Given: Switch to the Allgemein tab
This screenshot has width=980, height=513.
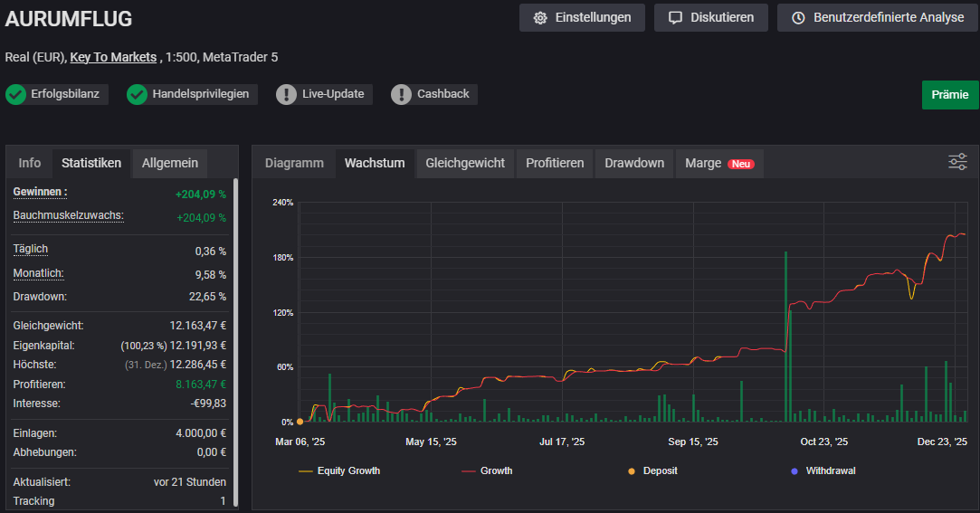Looking at the screenshot, I should click(170, 164).
